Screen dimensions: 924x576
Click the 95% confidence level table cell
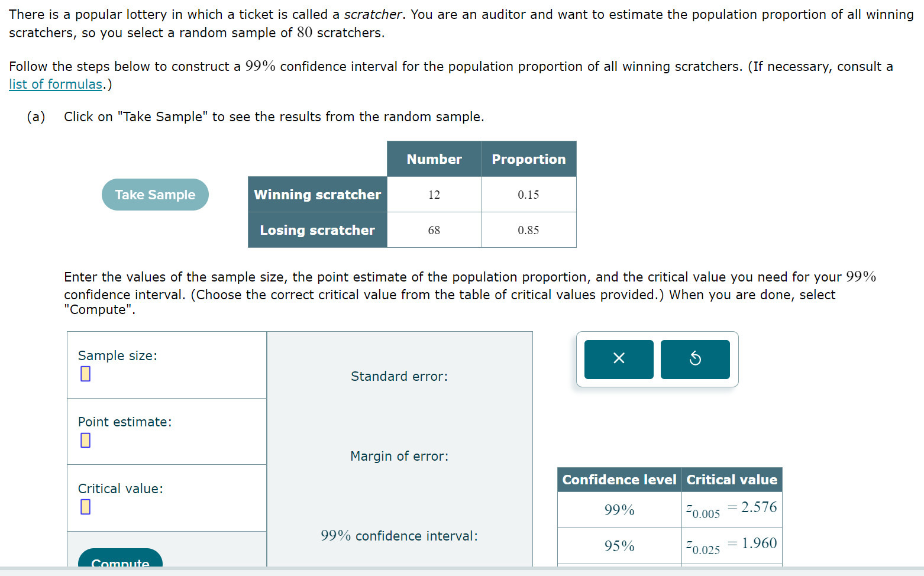[619, 545]
